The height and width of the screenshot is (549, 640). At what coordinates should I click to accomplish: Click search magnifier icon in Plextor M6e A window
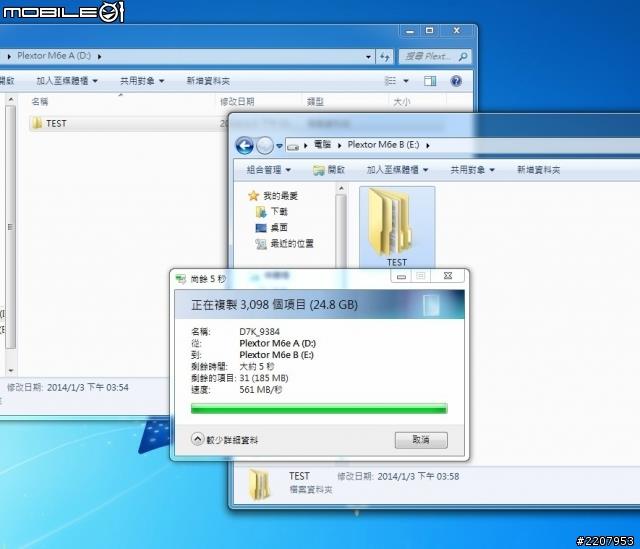click(x=463, y=56)
